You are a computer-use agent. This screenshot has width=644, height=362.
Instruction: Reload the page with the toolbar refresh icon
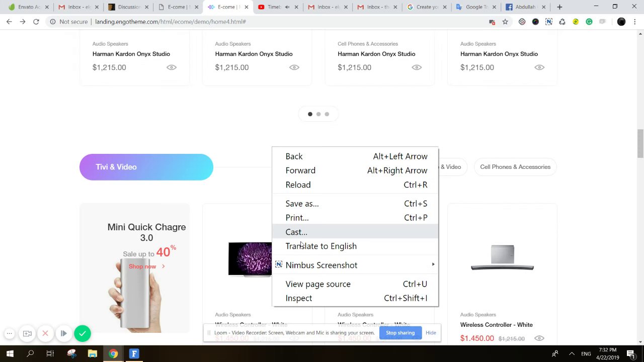coord(36,22)
